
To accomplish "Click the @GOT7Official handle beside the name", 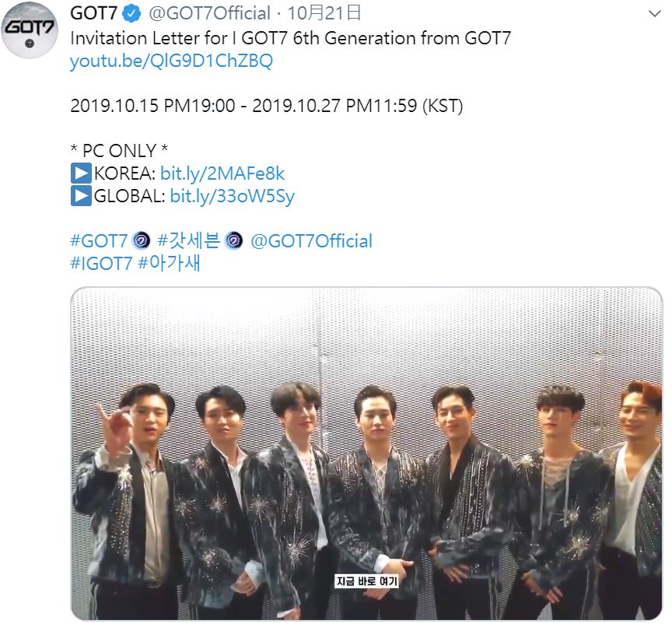I will 207,14.
